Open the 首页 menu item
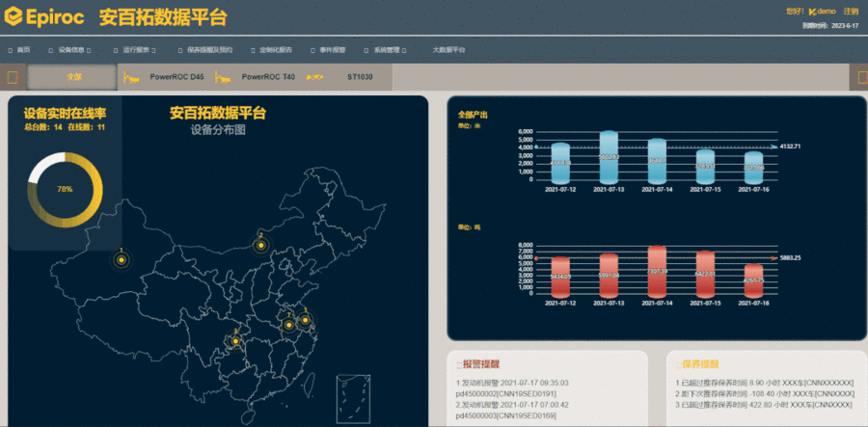Image resolution: width=868 pixels, height=427 pixels. (x=23, y=49)
